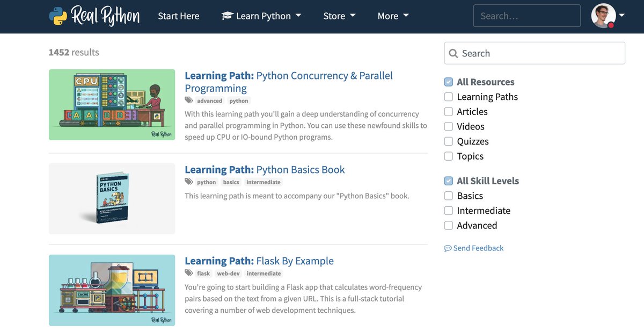Open the Concurrency CPU illustration thumbnail
Screen dimensions: 644x331
coord(112,105)
